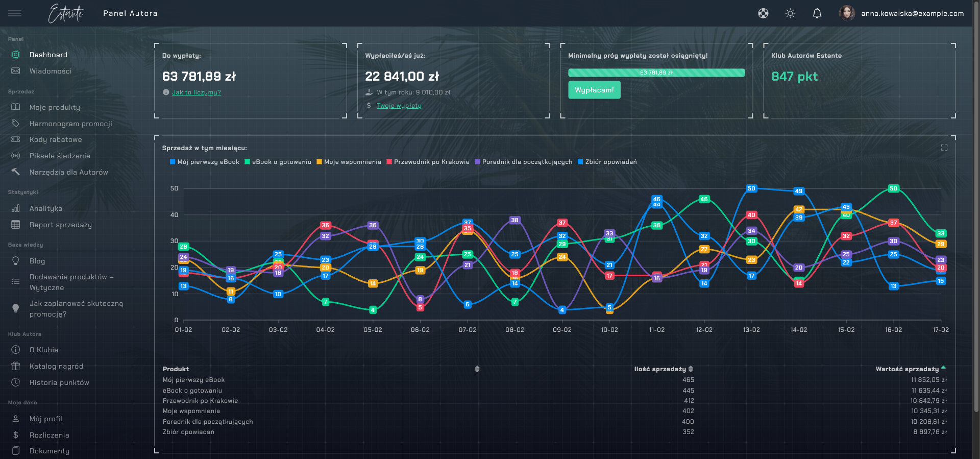Image resolution: width=980 pixels, height=459 pixels.
Task: Hide eBook o gotowaniu series in legend
Action: click(278, 162)
